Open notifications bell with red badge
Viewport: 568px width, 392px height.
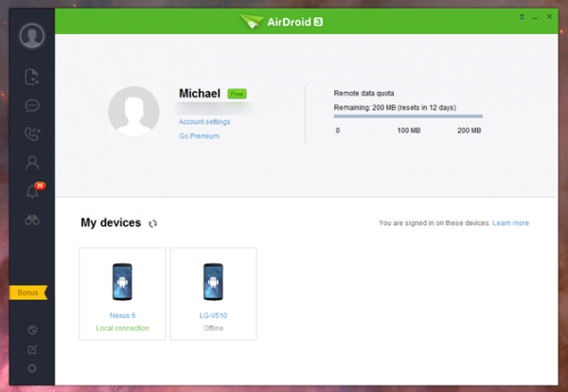coord(32,192)
